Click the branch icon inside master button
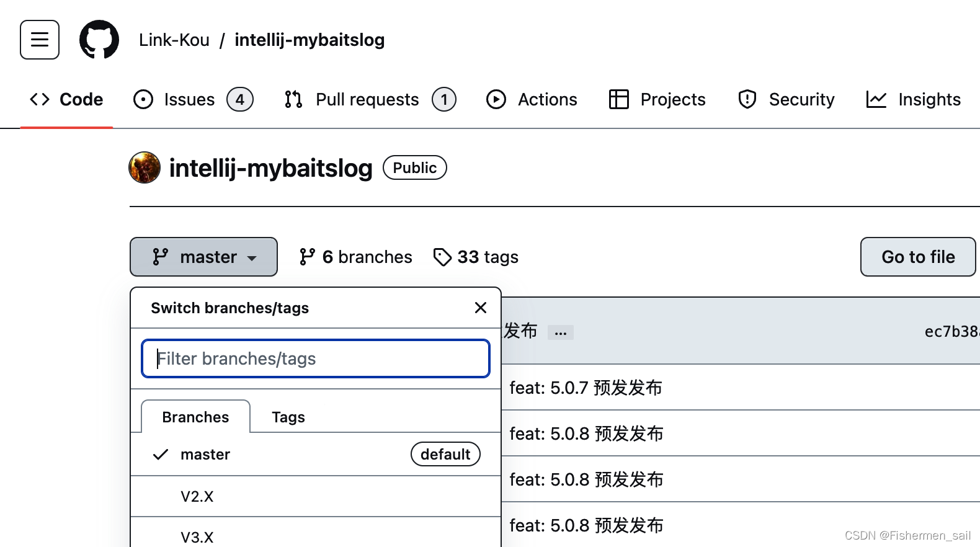 click(161, 257)
